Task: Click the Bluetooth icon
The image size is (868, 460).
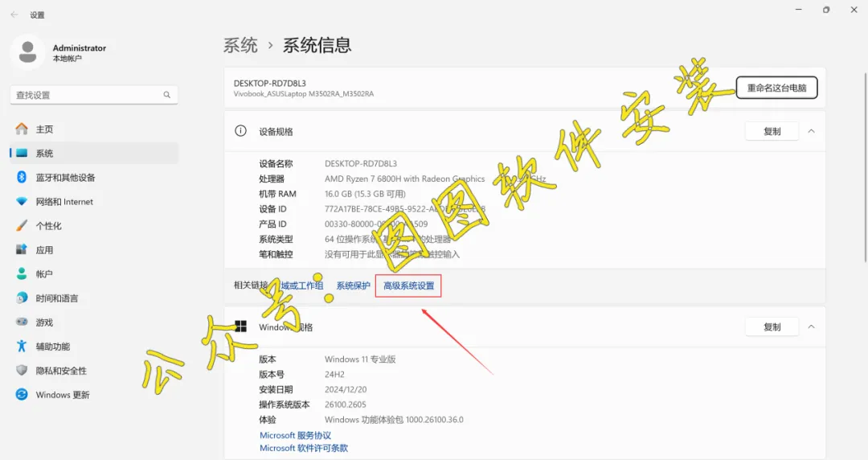Action: point(22,178)
